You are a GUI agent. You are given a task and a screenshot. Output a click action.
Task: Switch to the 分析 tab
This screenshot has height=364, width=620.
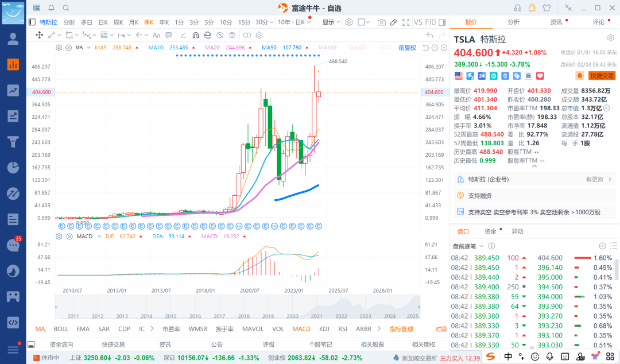tap(513, 22)
